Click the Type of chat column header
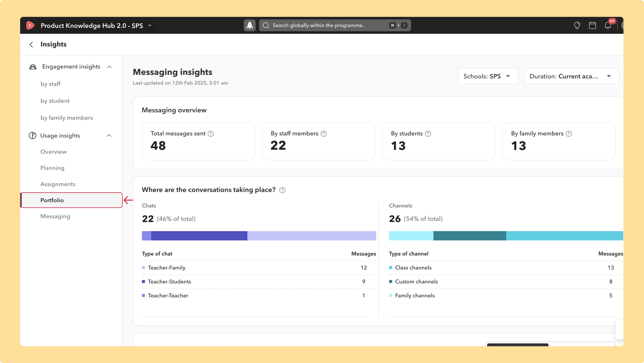The image size is (644, 363). pos(157,254)
